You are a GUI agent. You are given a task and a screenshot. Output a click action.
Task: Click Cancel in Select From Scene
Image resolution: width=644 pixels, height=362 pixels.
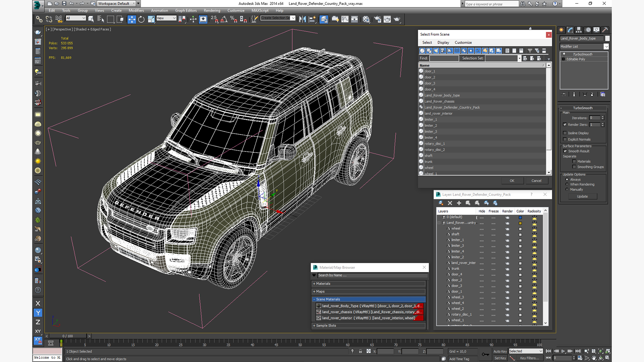(x=536, y=181)
